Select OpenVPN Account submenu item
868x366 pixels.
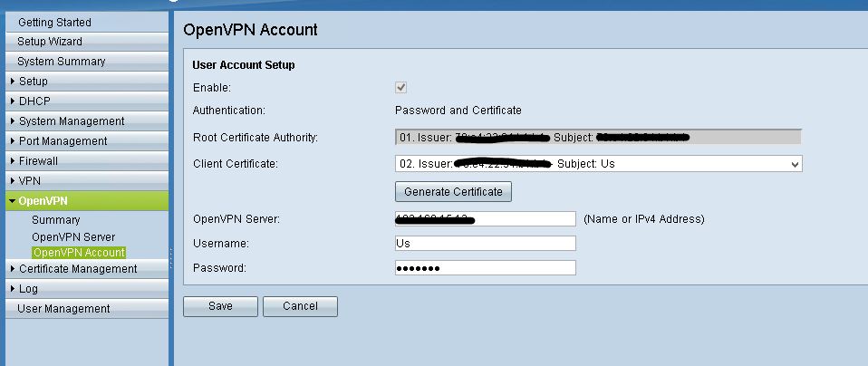click(79, 253)
